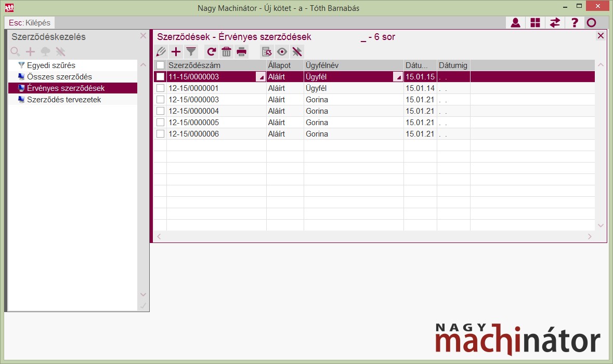Refresh the contracts list
Image resolution: width=613 pixels, height=364 pixels.
(212, 51)
